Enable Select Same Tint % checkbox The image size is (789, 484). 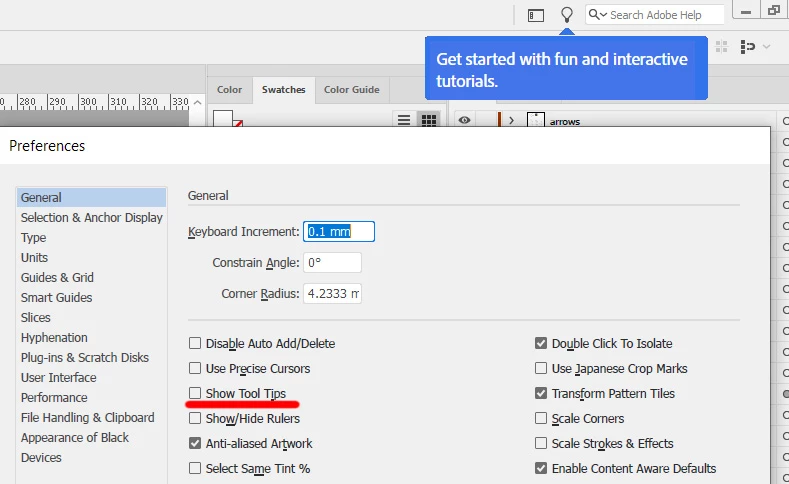click(x=195, y=468)
